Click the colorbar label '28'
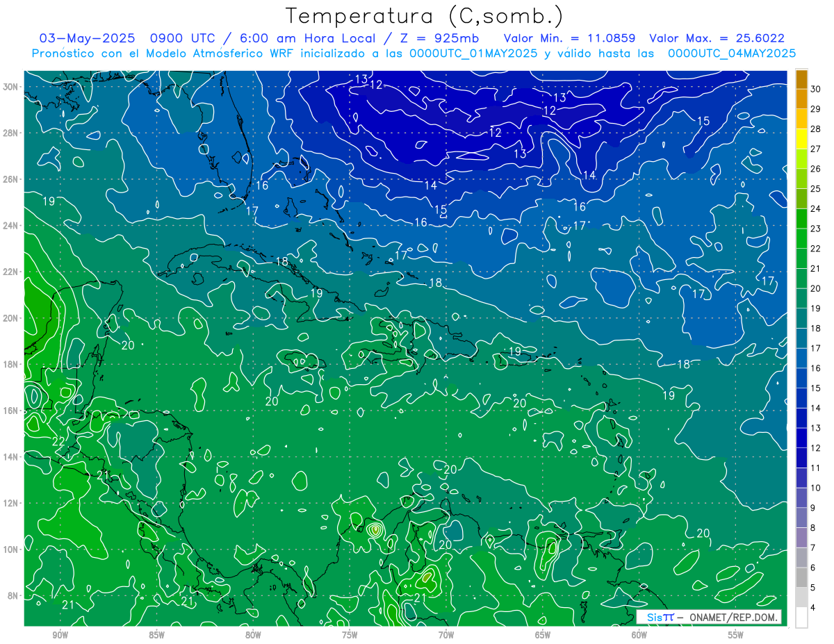Image resolution: width=834 pixels, height=644 pixels. pos(816,129)
